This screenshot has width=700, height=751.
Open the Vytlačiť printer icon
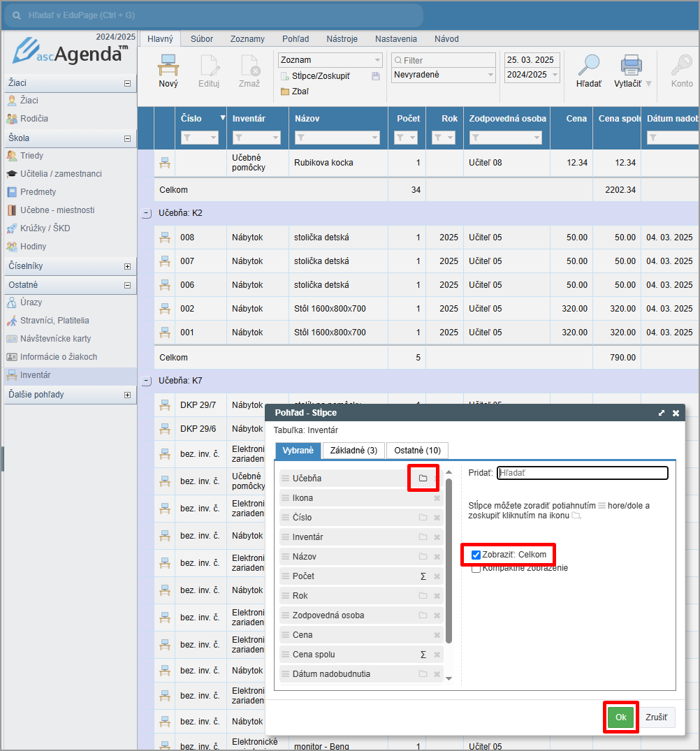tap(631, 66)
